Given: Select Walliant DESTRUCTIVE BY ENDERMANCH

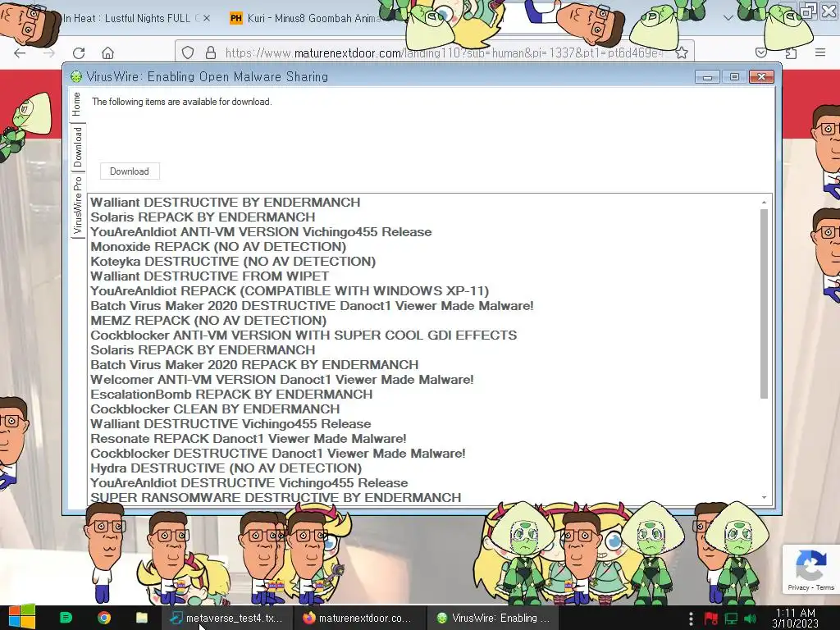Looking at the screenshot, I should [x=225, y=203].
